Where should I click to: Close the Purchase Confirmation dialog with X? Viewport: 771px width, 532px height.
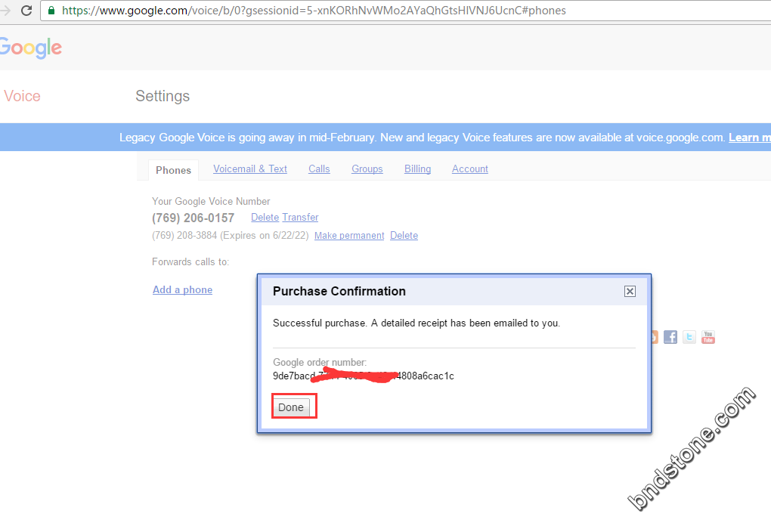(630, 292)
